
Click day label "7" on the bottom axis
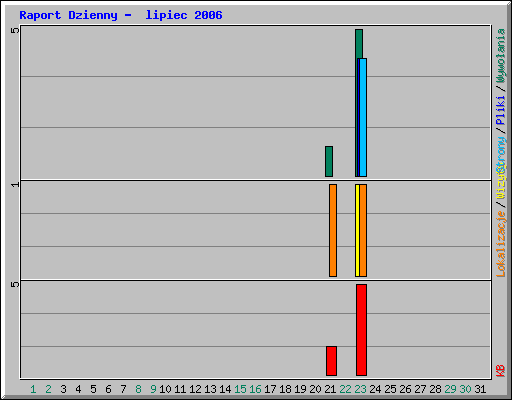coord(123,389)
